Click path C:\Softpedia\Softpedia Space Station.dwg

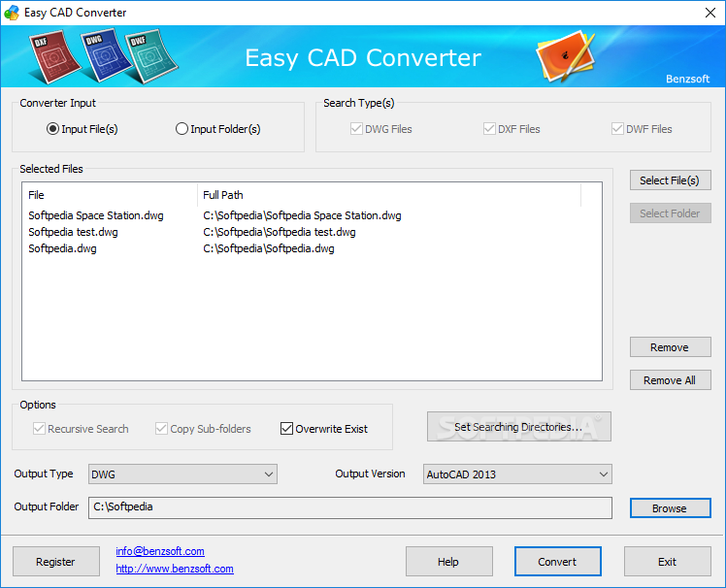(303, 215)
